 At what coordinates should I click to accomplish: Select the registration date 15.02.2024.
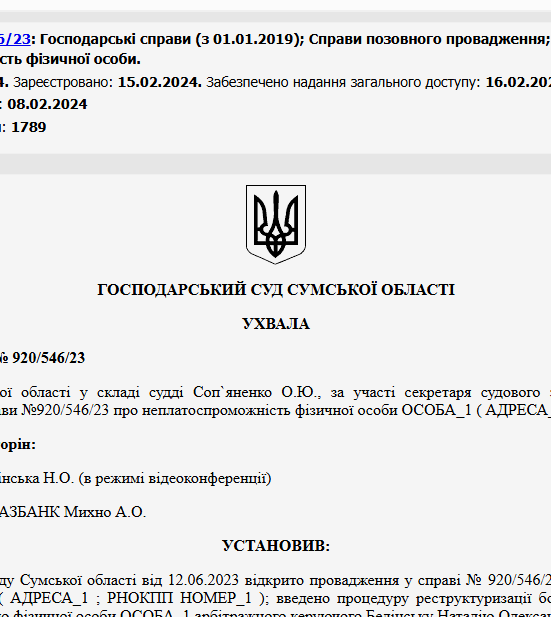(160, 82)
